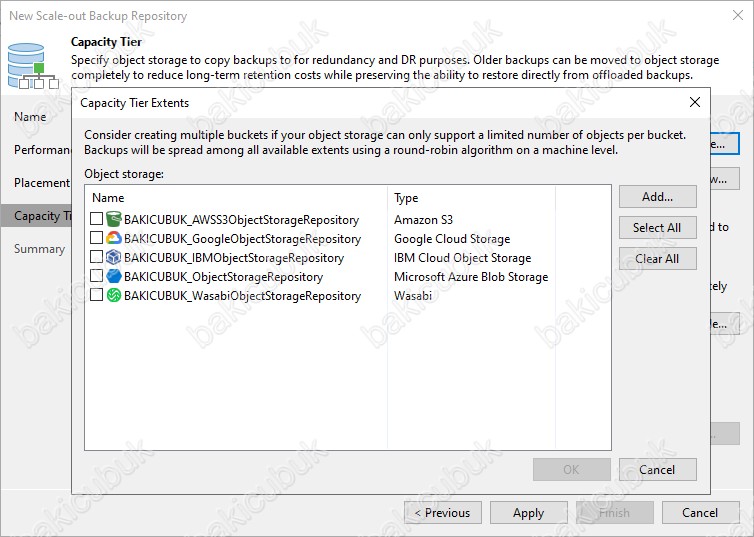Image resolution: width=754 pixels, height=537 pixels.
Task: Close the Capacity Tier Extents dialog
Action: [694, 102]
